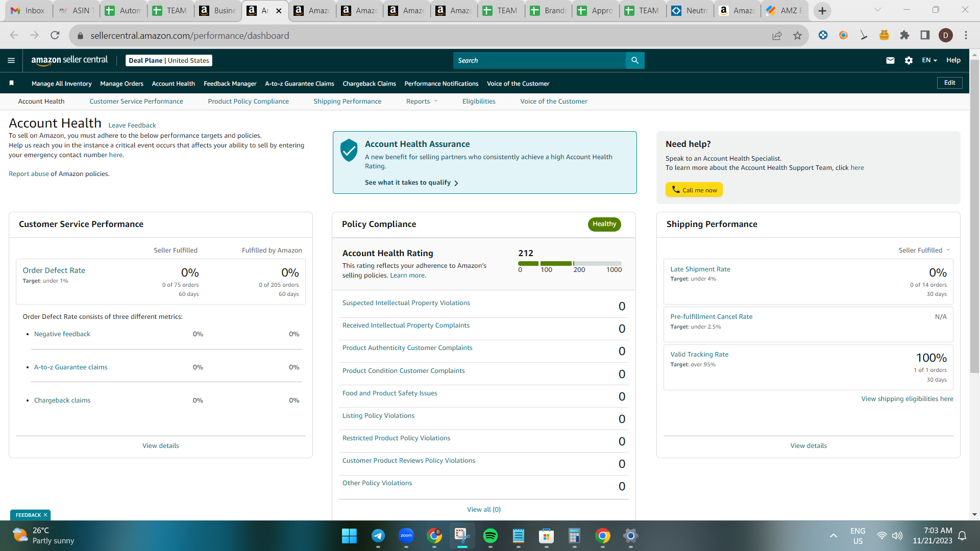Screen dimensions: 980x551
Task: Switch to the Product Policy Compliance tab
Action: [249, 102]
